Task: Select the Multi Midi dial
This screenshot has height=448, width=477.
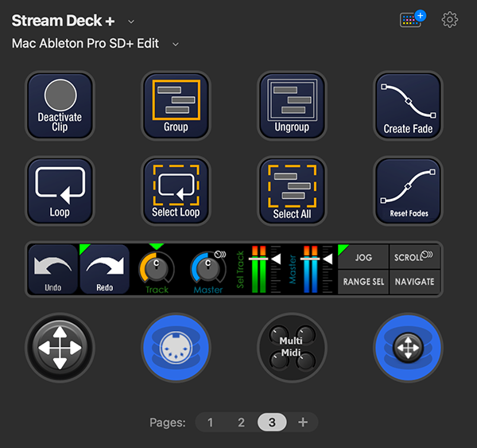Action: point(292,348)
